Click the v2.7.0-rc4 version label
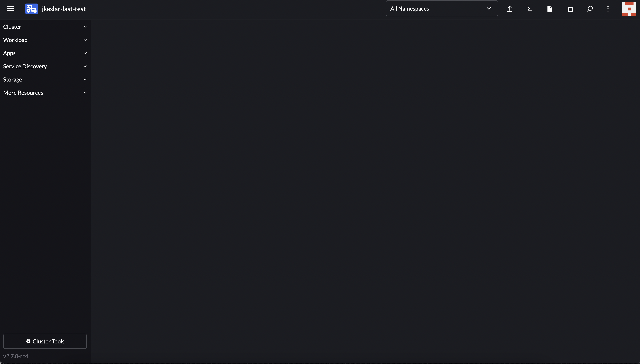Screen dimensions: 640x364 (x=16, y=356)
